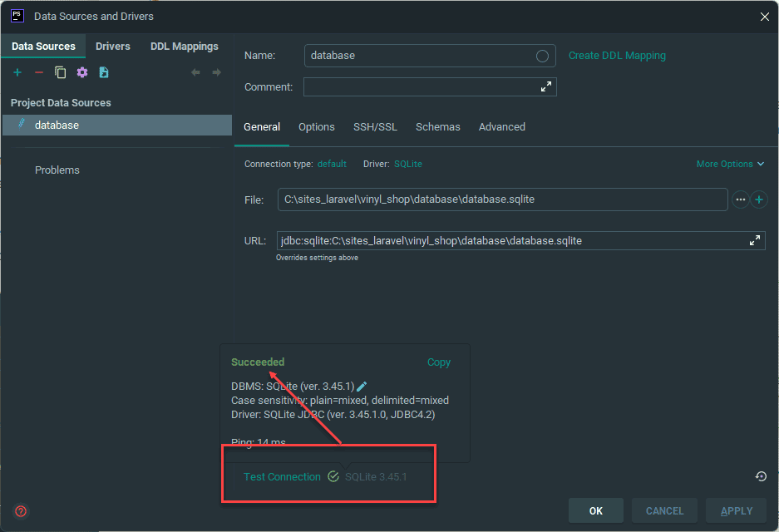Image resolution: width=779 pixels, height=532 pixels.
Task: Click the Test Connection link
Action: click(x=282, y=477)
